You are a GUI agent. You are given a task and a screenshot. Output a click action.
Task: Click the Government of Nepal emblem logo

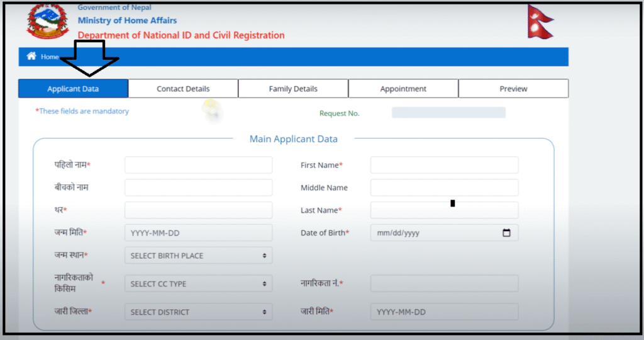[x=45, y=20]
